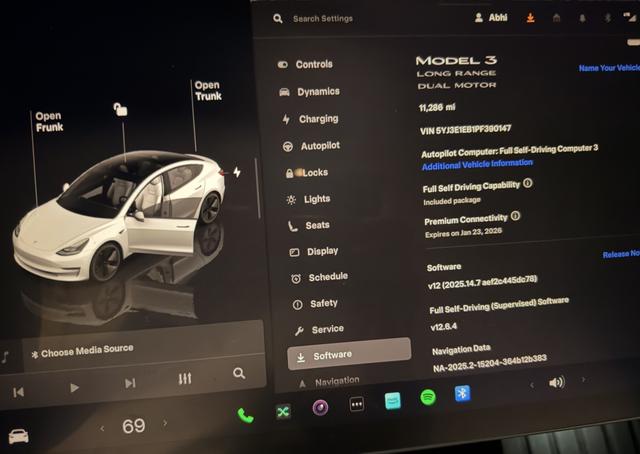This screenshot has width=640, height=454.
Task: Tap the volume speaker icon
Action: pyautogui.click(x=557, y=382)
